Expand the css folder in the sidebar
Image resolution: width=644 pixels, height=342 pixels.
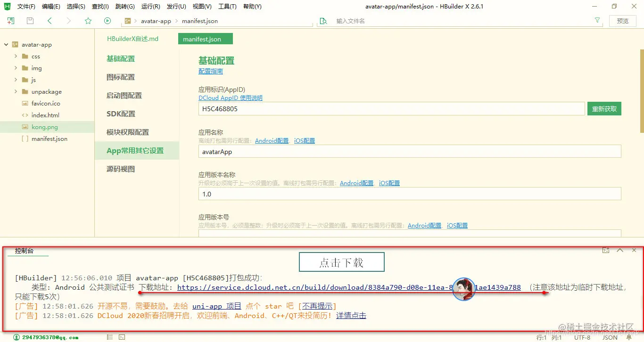tap(16, 56)
